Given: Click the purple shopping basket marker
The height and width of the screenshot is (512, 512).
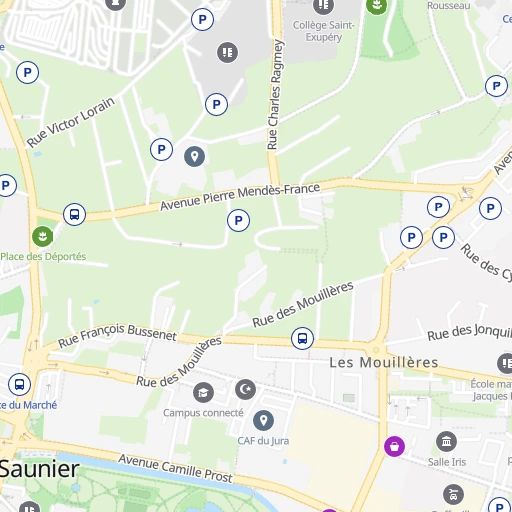Looking at the screenshot, I should tap(394, 446).
